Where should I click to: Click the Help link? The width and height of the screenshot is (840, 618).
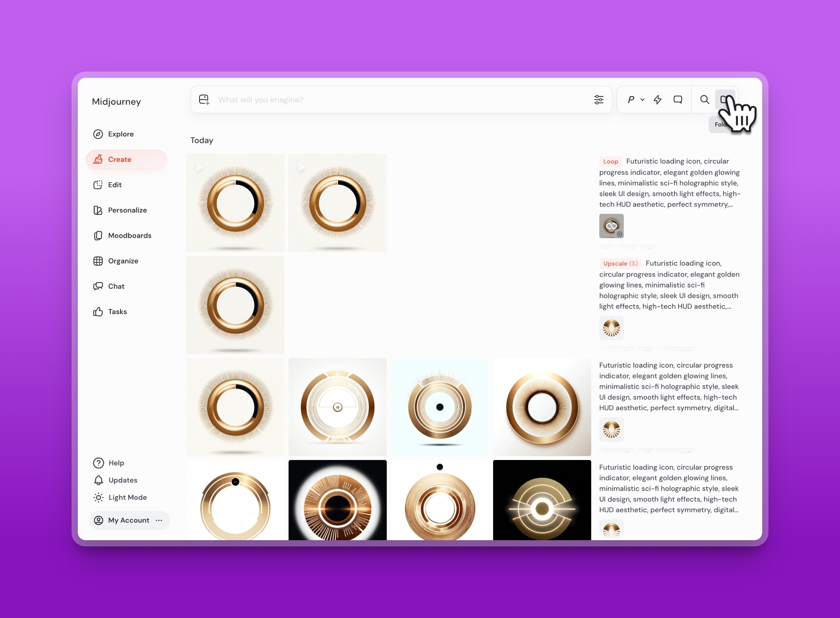(x=116, y=463)
